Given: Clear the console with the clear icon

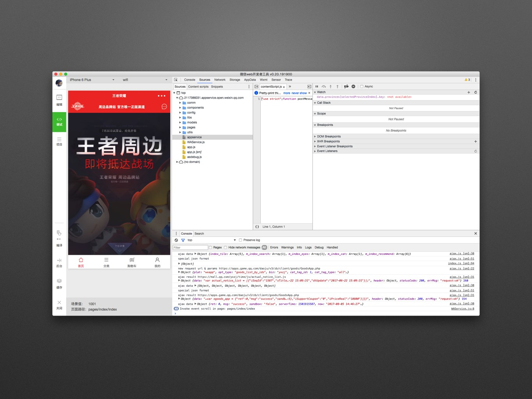Looking at the screenshot, I should (x=176, y=240).
